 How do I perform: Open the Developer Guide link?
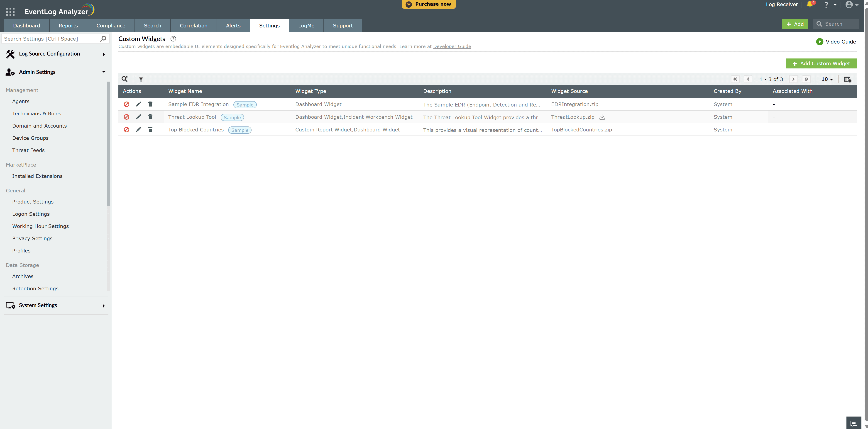452,46
